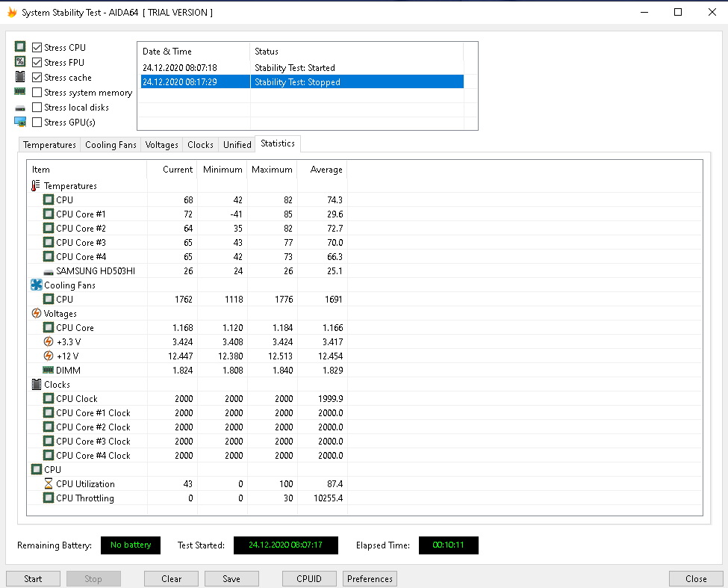Open the CPUID panel
The image size is (728, 588).
309,579
